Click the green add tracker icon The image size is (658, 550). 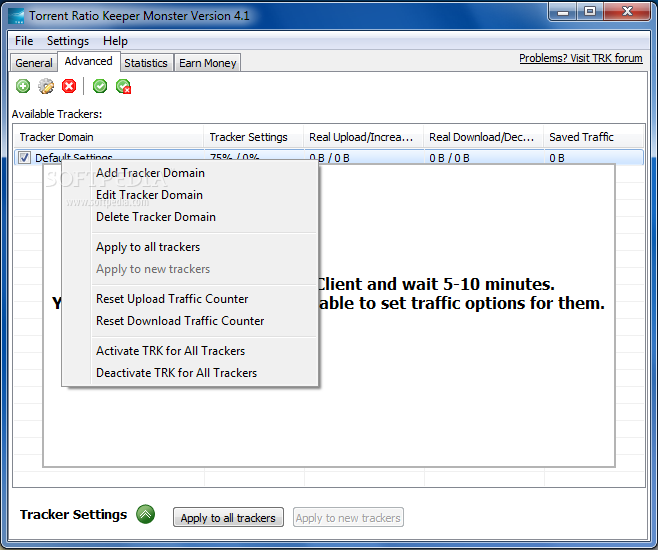[x=23, y=86]
